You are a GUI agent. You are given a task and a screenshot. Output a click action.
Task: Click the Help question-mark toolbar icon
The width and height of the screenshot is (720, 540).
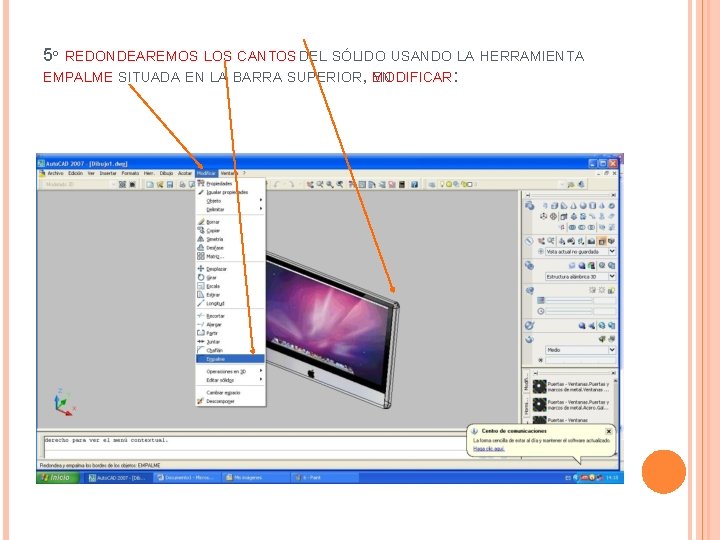(415, 184)
